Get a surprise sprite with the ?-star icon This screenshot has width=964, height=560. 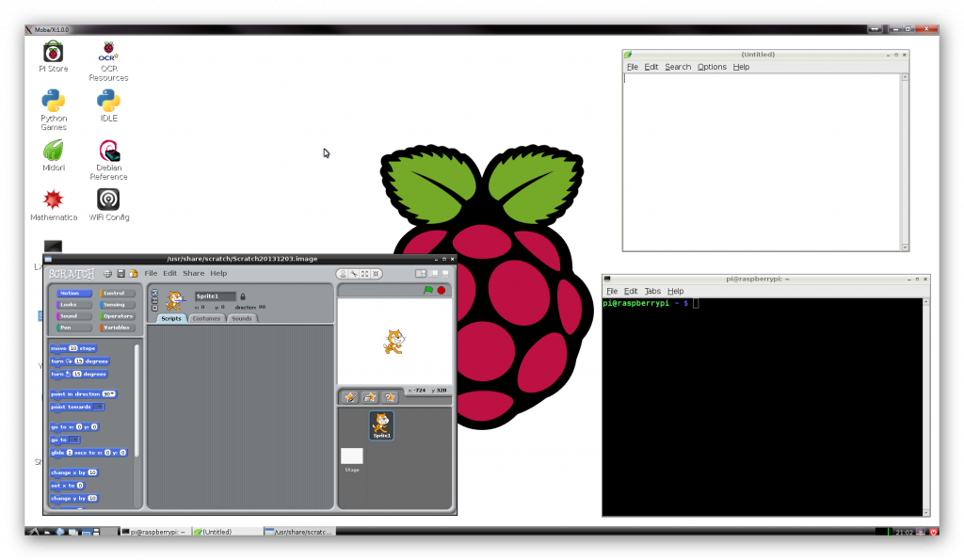click(388, 396)
